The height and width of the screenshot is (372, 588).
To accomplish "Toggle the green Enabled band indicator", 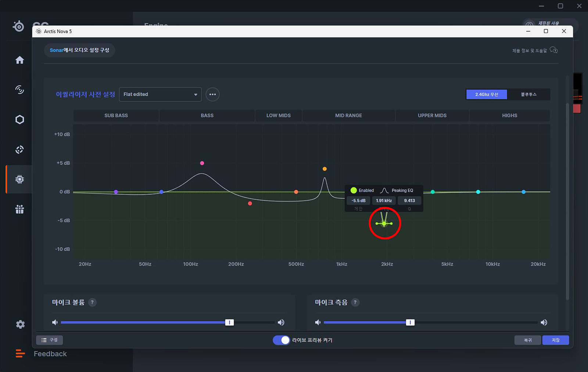I will [354, 190].
